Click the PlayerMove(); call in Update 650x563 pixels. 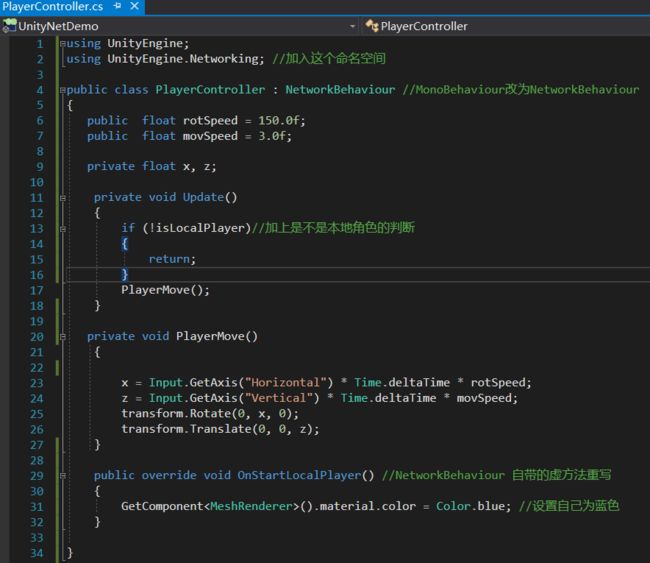(x=165, y=290)
